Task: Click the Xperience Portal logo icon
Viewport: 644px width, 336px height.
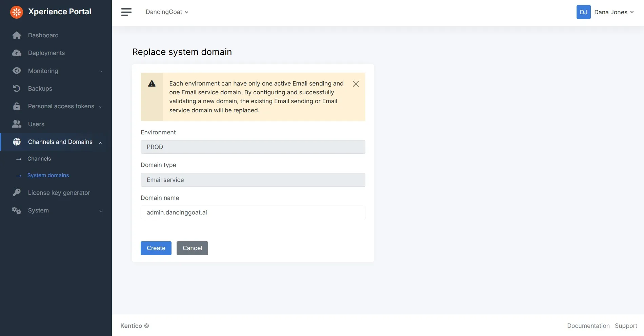Action: pyautogui.click(x=16, y=12)
